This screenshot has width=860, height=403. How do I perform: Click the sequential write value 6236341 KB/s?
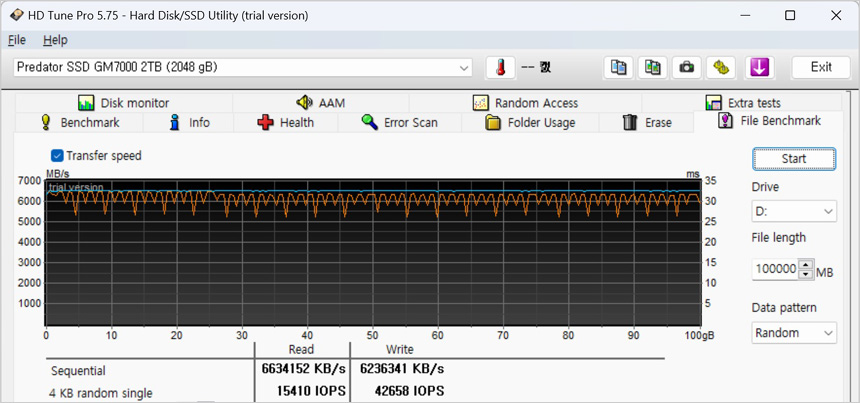[x=401, y=369]
